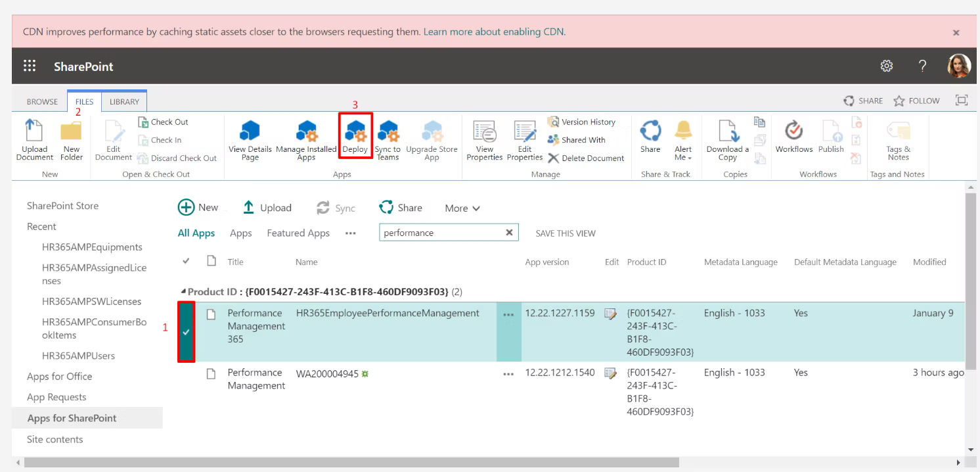This screenshot has height=472, width=980.
Task: Switch to the LIBRARY ribbon tab
Action: [x=124, y=102]
